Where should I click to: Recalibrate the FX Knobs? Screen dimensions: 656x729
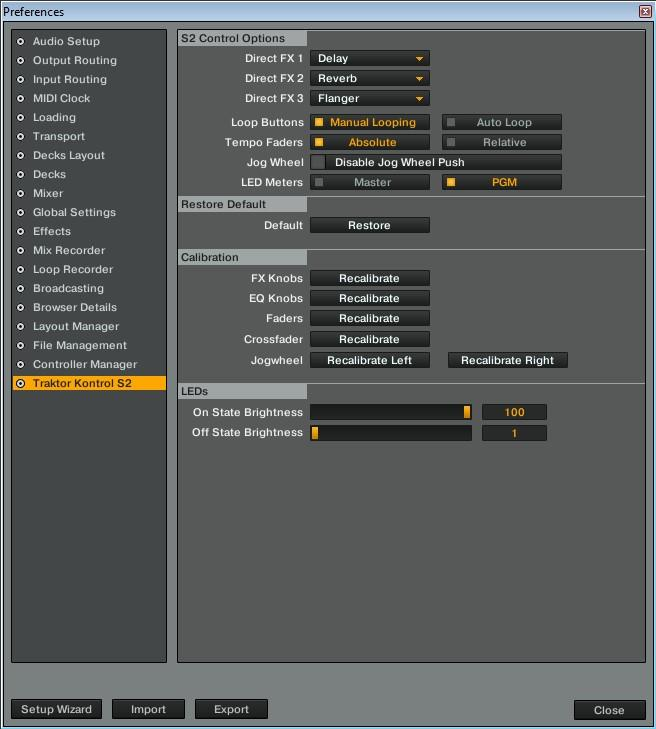coord(370,278)
